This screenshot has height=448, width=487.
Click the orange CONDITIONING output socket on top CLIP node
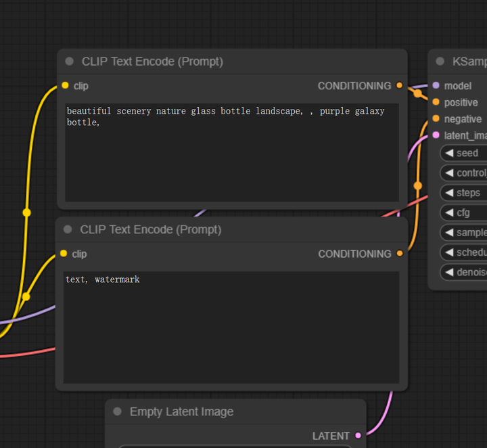click(400, 85)
